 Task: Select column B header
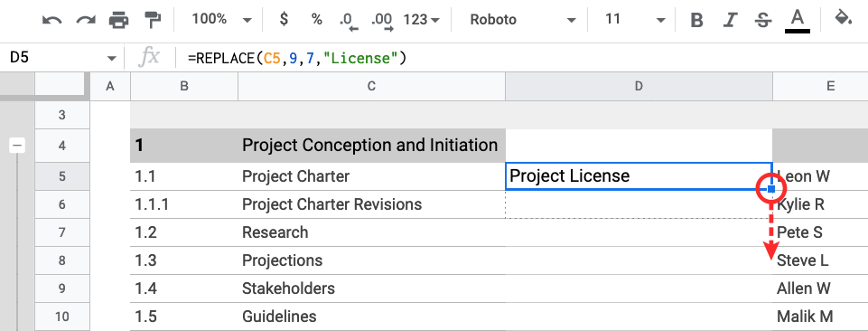click(184, 86)
